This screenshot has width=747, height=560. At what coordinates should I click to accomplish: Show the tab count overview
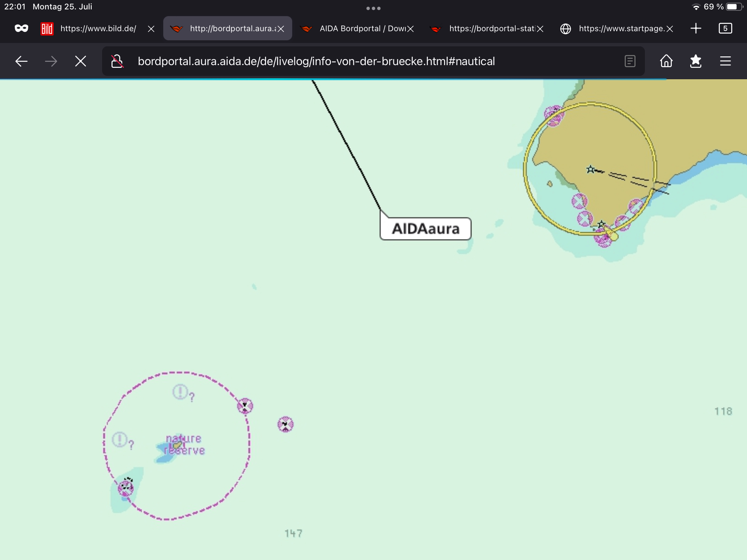725,28
